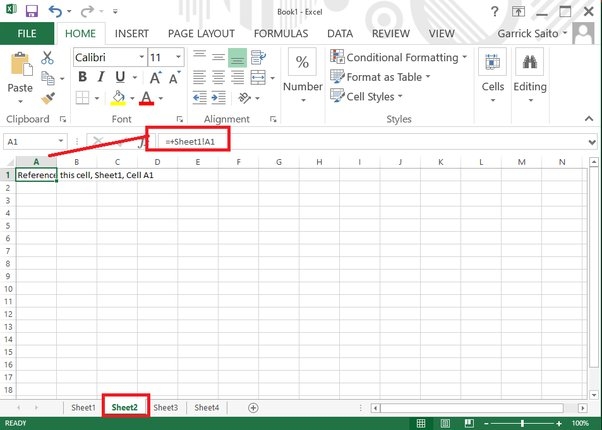602x430 pixels.
Task: Select the Format Painter brush icon
Action: coord(47,98)
